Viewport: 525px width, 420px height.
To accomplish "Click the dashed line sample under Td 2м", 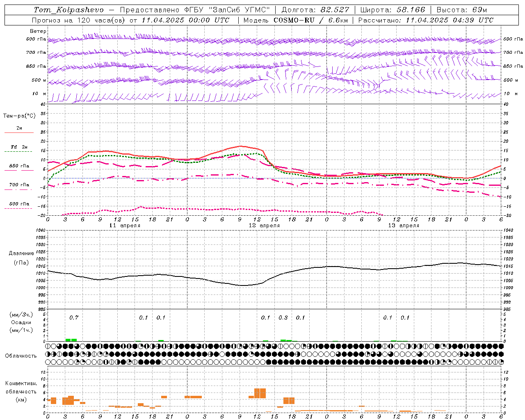I will (x=18, y=152).
